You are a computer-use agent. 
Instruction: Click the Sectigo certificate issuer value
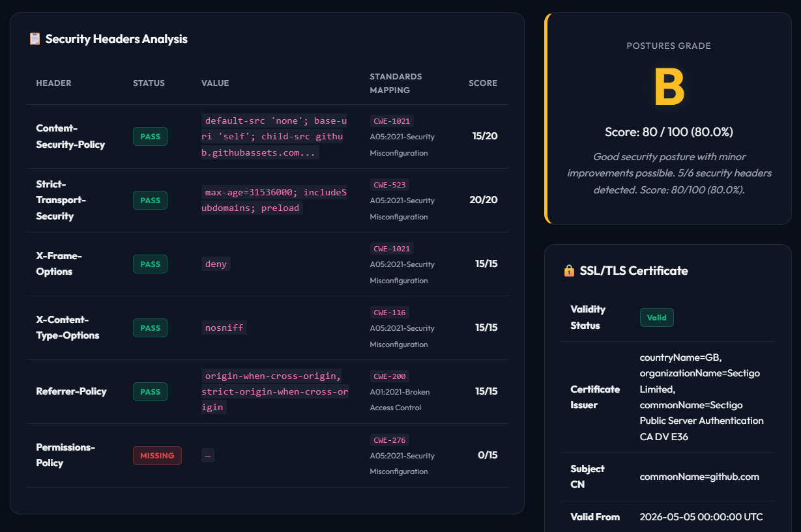point(702,397)
